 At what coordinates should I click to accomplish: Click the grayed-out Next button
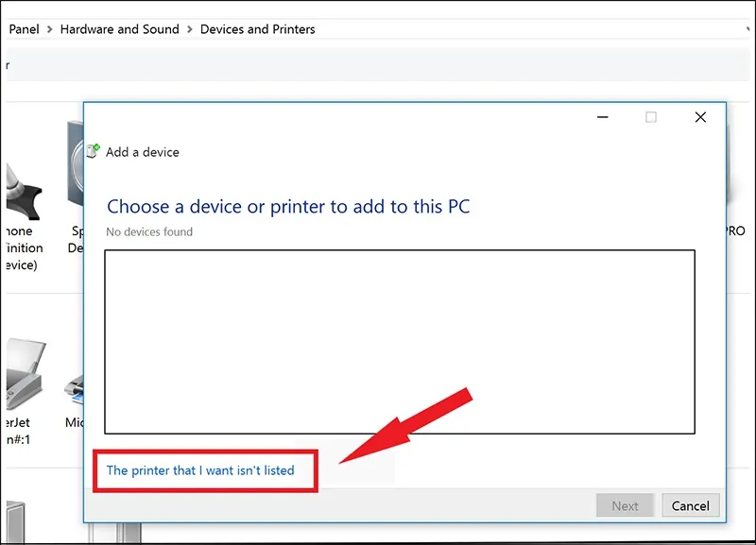625,505
